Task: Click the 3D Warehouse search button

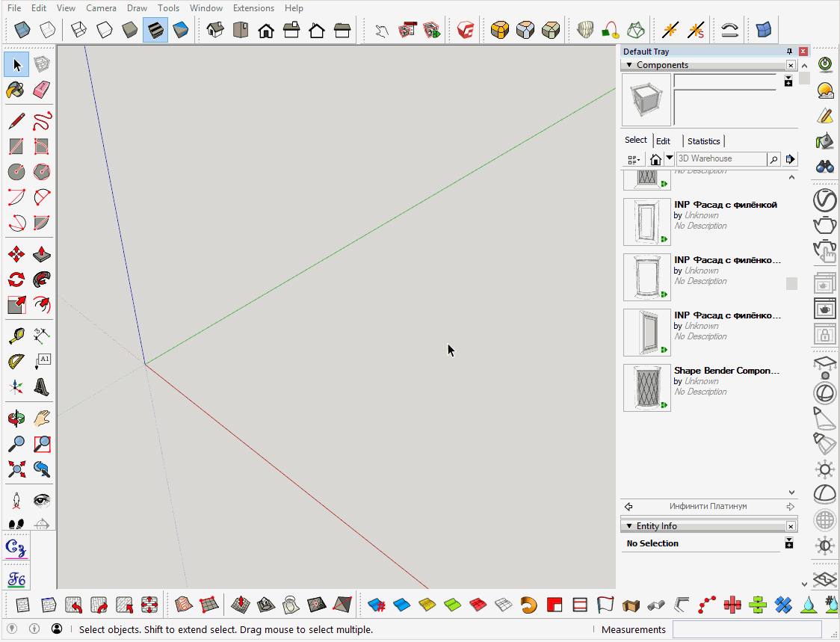Action: pyautogui.click(x=773, y=159)
